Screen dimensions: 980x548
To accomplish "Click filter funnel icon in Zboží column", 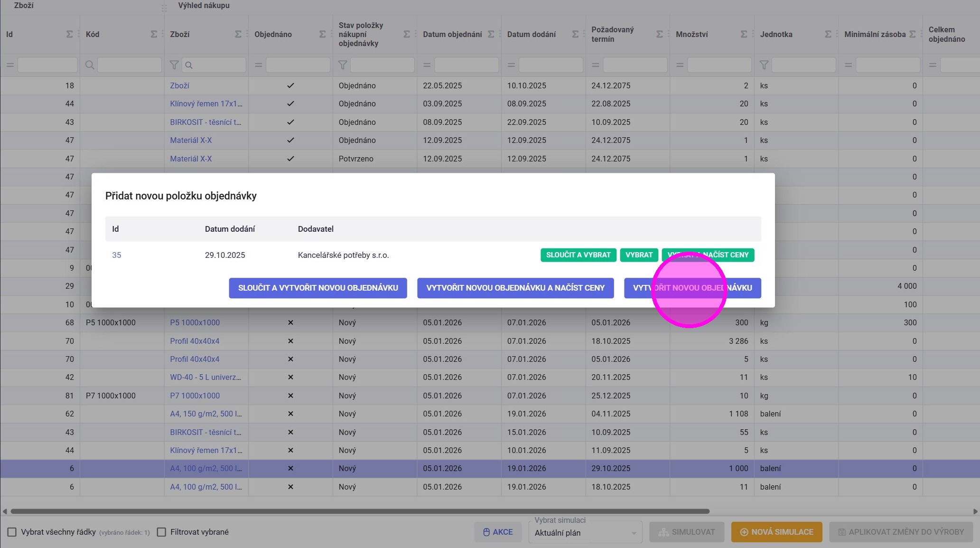I will (x=174, y=65).
